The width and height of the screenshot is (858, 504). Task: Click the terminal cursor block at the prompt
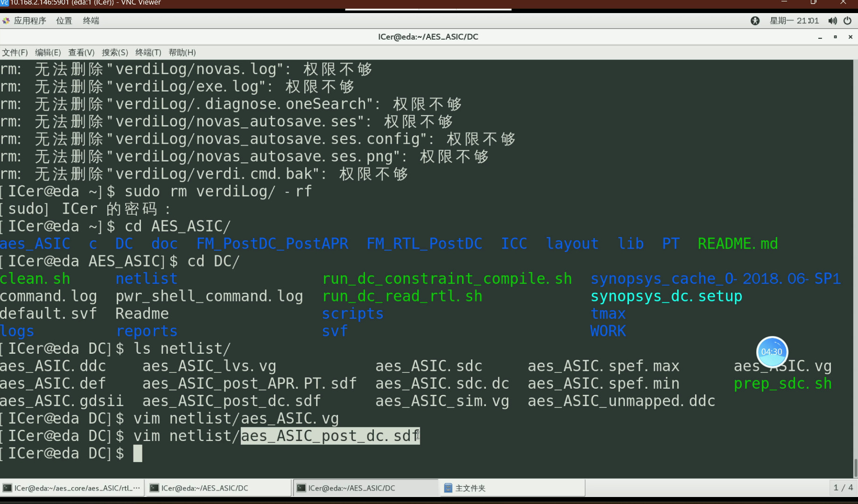[x=138, y=454]
